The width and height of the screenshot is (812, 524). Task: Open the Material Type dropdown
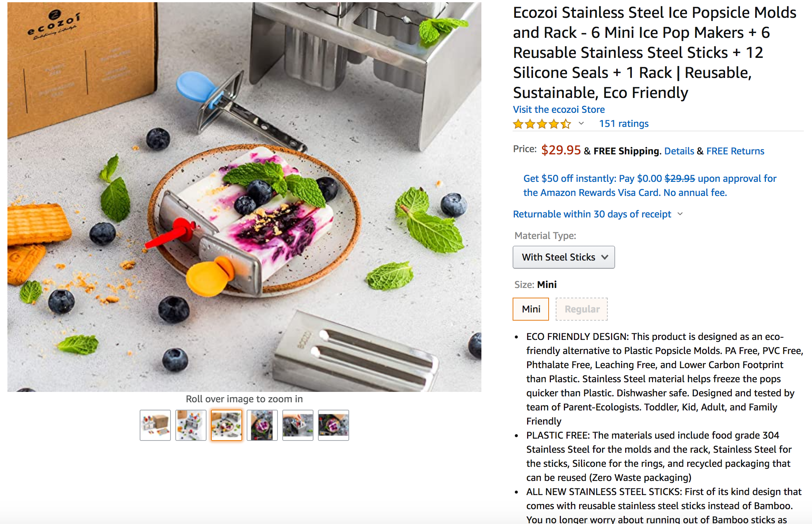(x=563, y=257)
